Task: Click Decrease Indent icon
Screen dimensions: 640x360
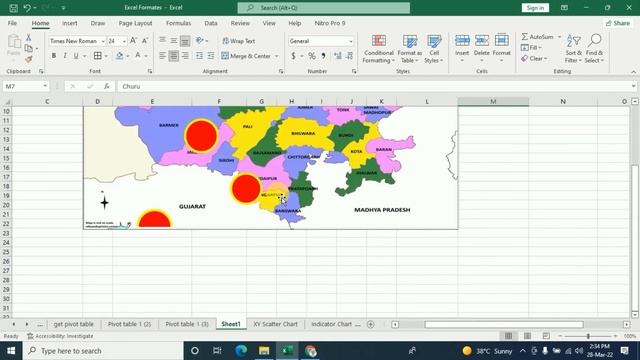Action: coord(199,56)
